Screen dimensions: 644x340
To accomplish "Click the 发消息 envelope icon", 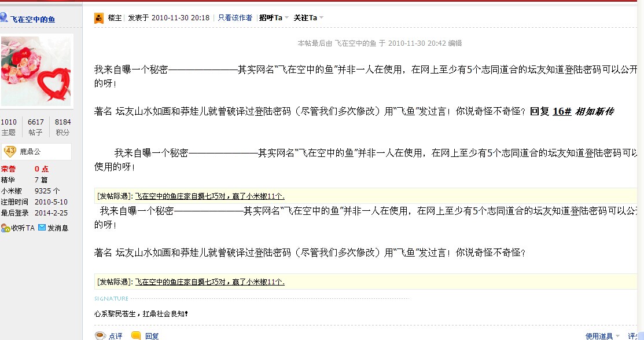I will (42, 228).
